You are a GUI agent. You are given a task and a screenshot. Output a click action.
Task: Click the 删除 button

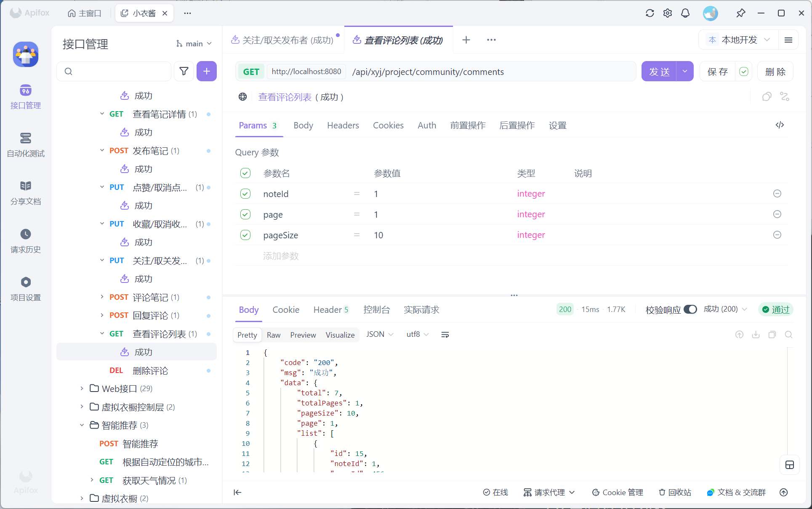[775, 72]
